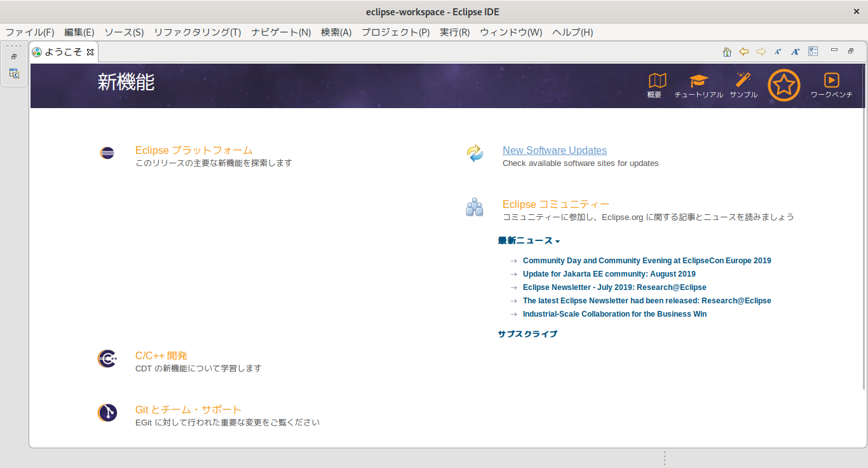868x468 pixels.
Task: Reduce font size with small A icon
Action: (778, 52)
